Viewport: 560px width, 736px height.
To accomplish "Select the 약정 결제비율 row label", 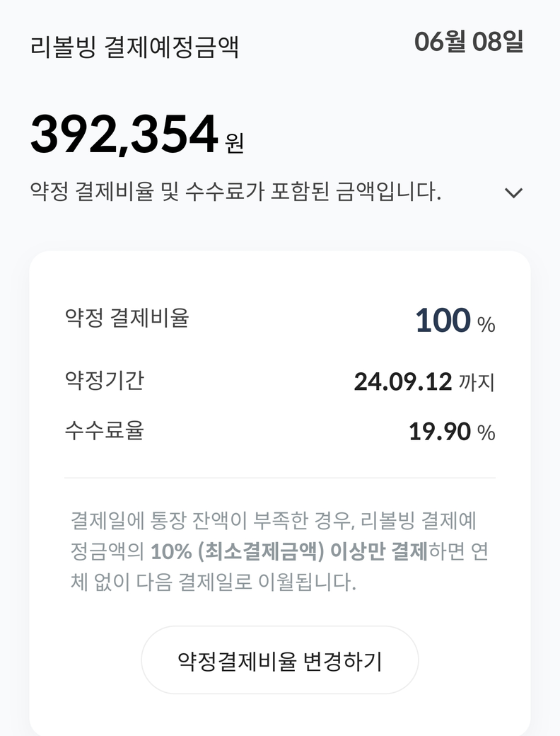I will point(127,318).
